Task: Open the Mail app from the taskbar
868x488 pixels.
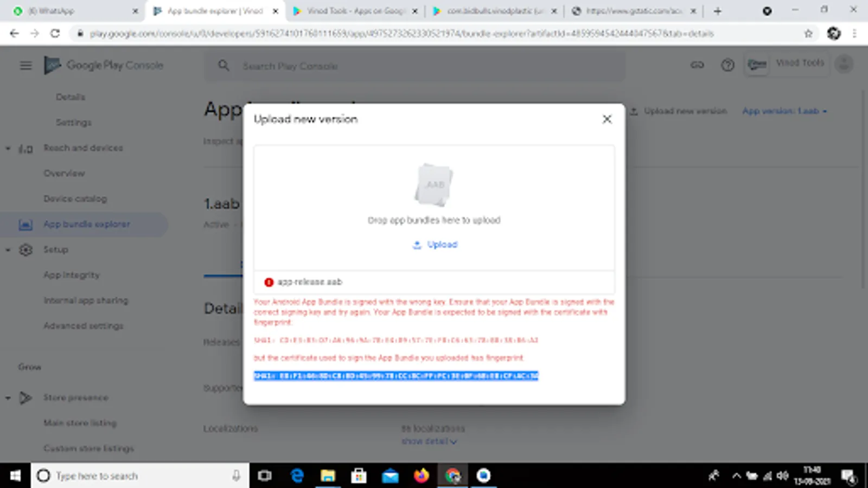Action: [390, 476]
